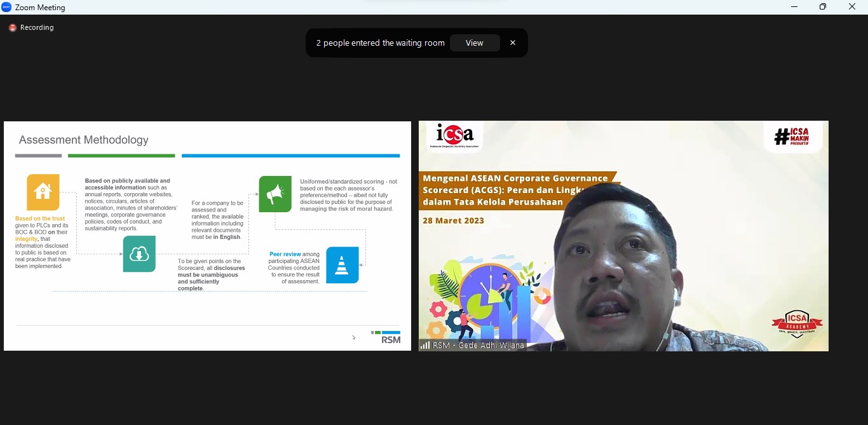
Task: Click the 28 Maret 2023 date text
Action: tap(453, 221)
